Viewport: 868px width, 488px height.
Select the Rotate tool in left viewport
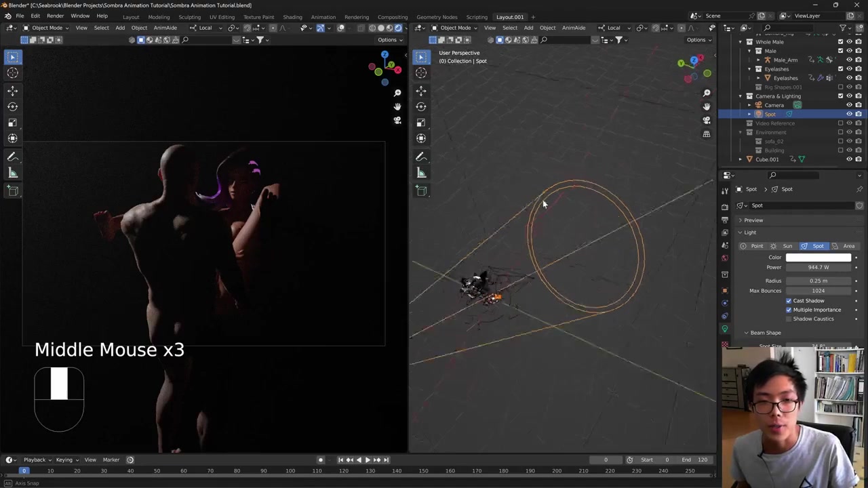coord(12,106)
